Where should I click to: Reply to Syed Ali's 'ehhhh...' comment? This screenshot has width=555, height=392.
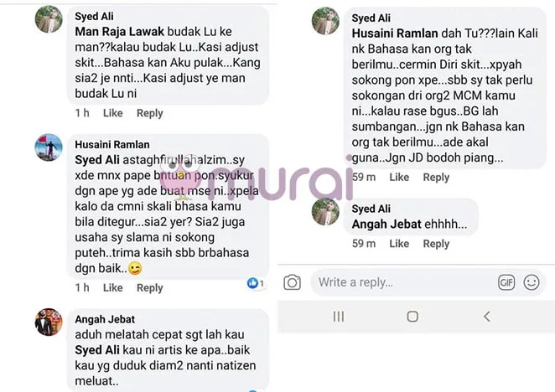(x=436, y=244)
